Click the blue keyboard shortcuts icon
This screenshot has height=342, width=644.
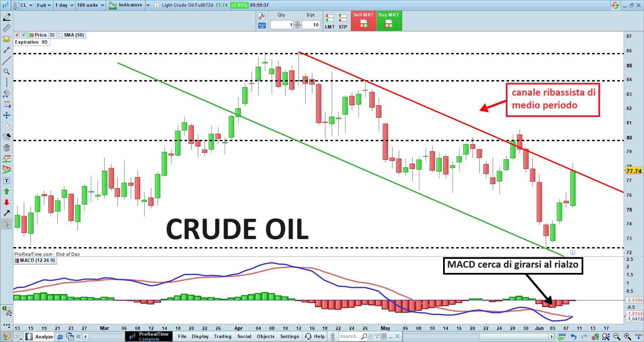tap(262, 25)
